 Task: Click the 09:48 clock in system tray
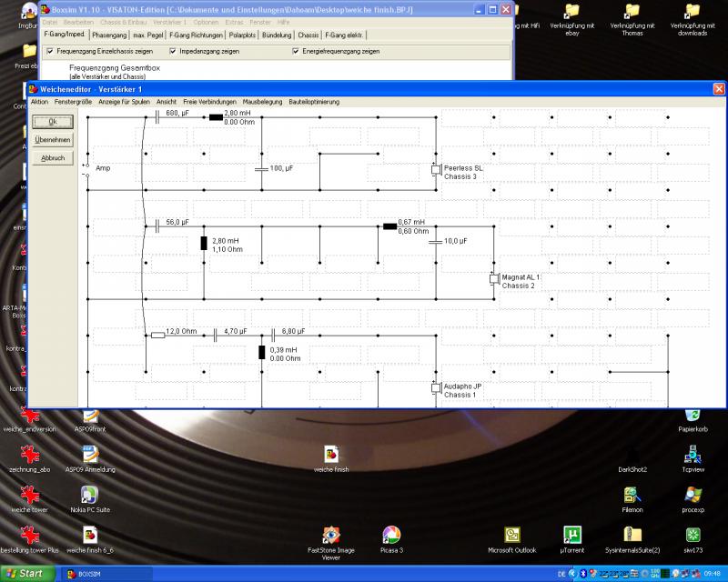point(713,574)
